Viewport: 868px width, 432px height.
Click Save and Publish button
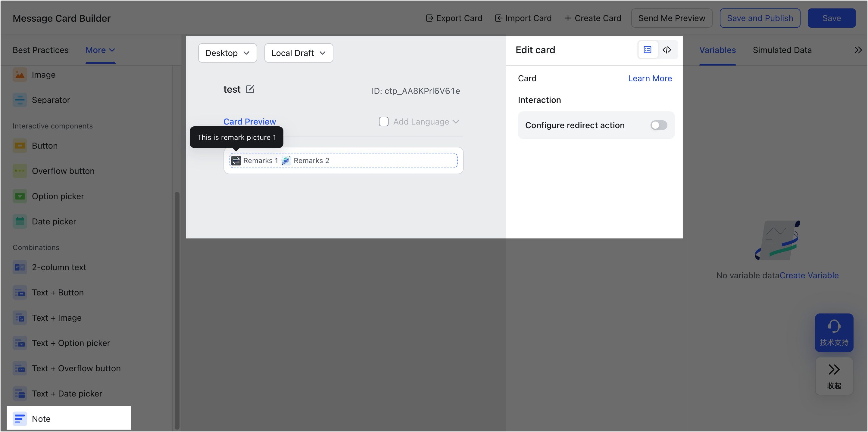[x=760, y=18]
